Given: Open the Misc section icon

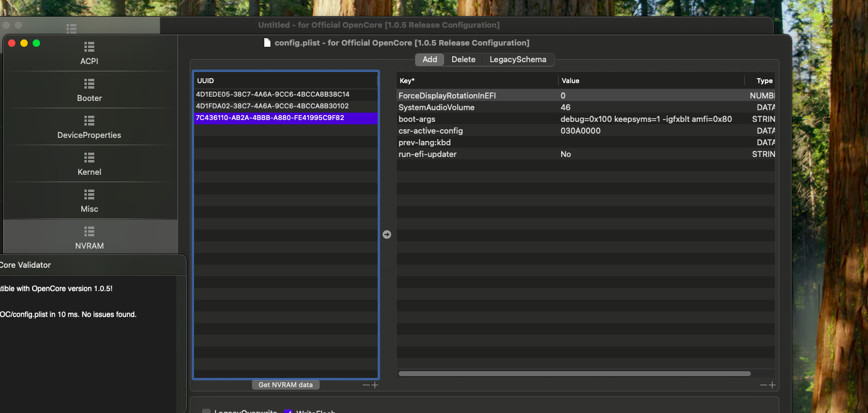Looking at the screenshot, I should click(89, 194).
